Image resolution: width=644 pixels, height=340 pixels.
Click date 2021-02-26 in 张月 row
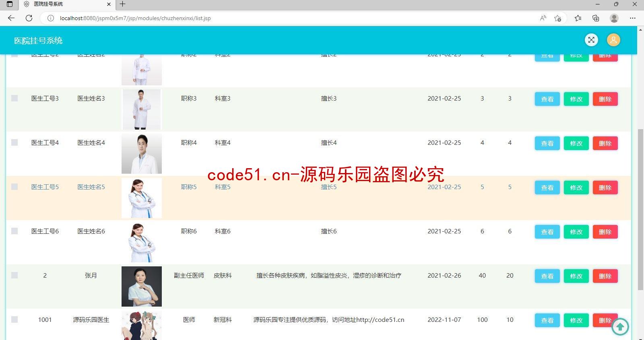click(444, 276)
